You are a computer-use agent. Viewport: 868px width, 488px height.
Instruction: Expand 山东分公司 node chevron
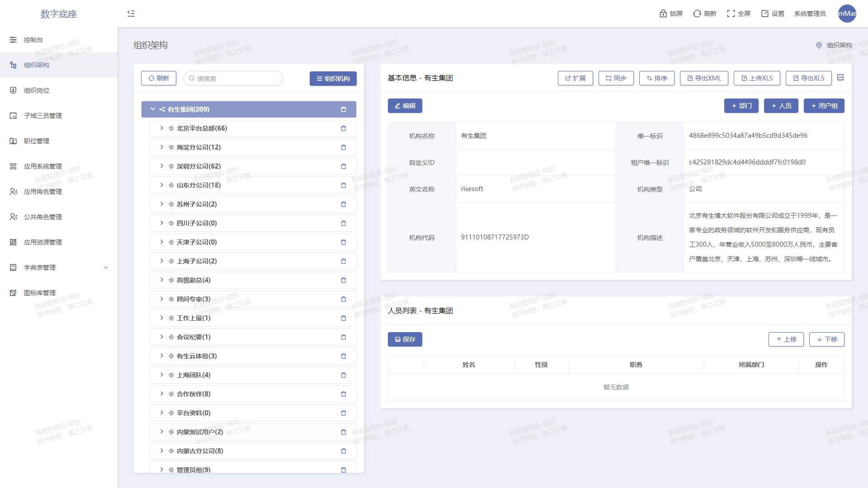point(162,185)
